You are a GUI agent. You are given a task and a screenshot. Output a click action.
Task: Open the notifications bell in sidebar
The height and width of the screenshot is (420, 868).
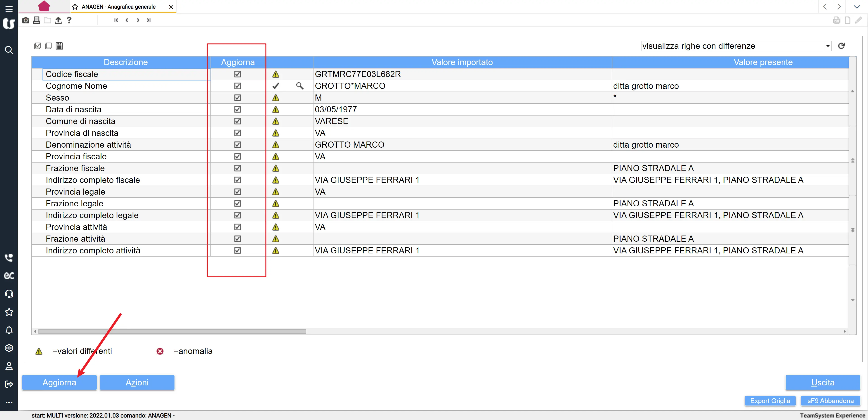(9, 330)
